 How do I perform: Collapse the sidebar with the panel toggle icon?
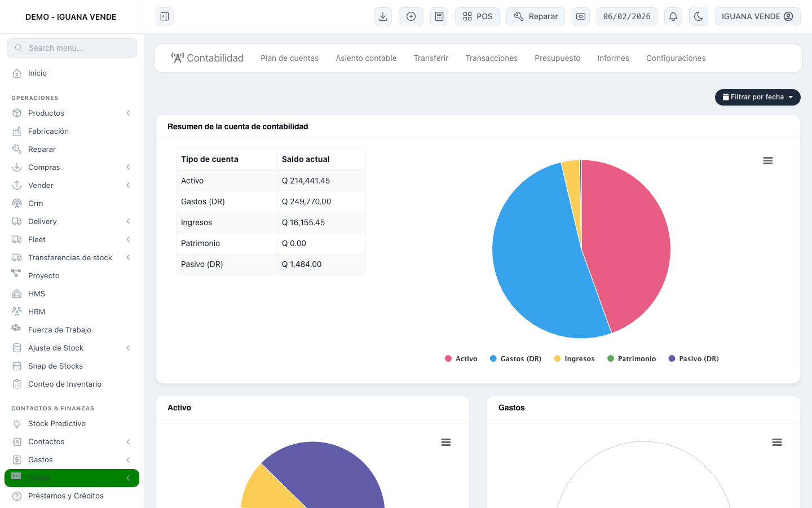[165, 16]
